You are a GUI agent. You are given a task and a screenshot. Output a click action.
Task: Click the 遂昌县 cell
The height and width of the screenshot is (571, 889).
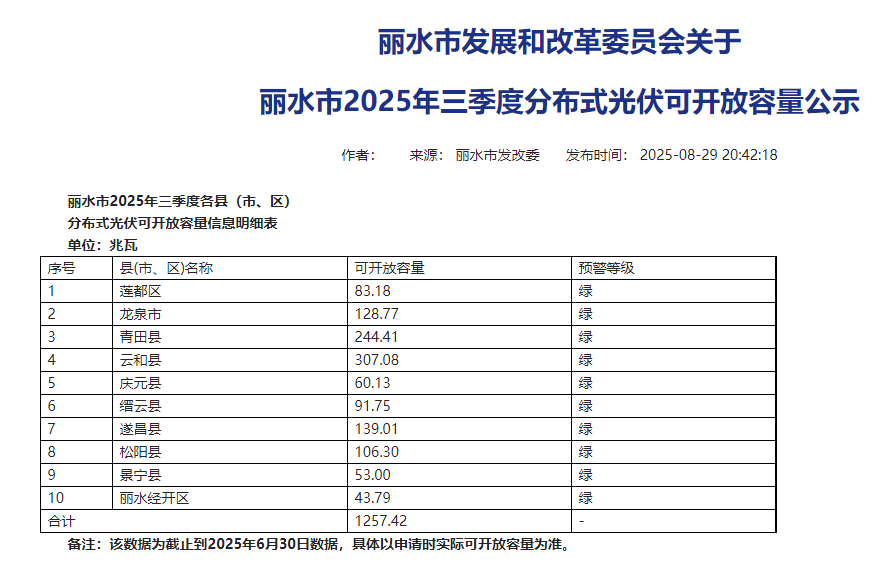(140, 429)
